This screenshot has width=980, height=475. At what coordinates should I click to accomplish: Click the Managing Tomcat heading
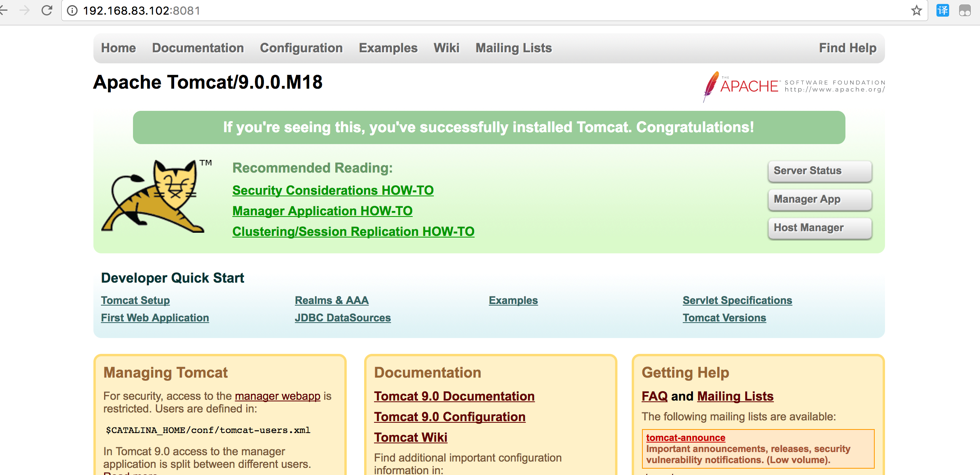click(x=165, y=373)
